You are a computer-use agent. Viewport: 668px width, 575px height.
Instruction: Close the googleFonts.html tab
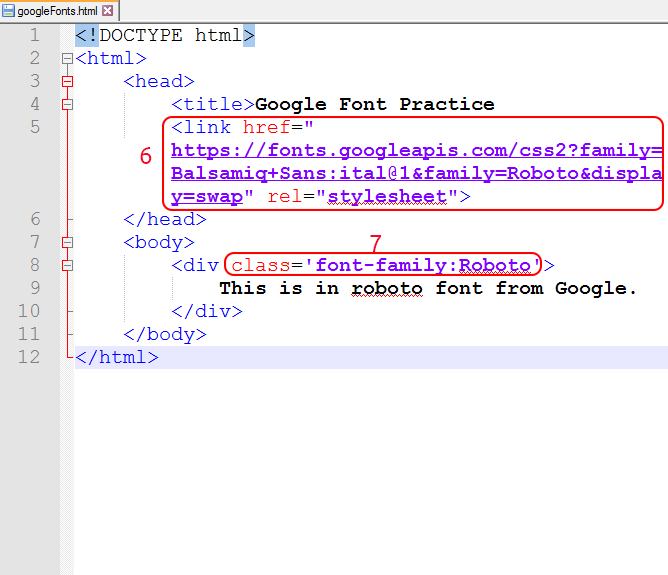coord(108,11)
